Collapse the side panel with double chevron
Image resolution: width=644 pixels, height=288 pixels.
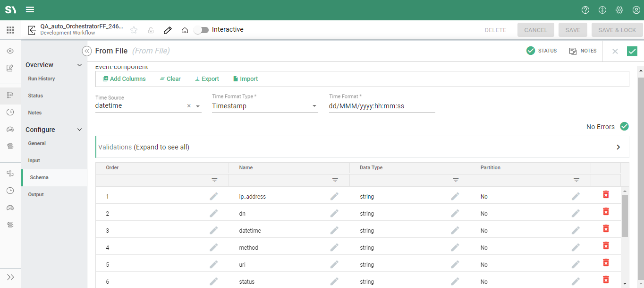click(x=87, y=51)
